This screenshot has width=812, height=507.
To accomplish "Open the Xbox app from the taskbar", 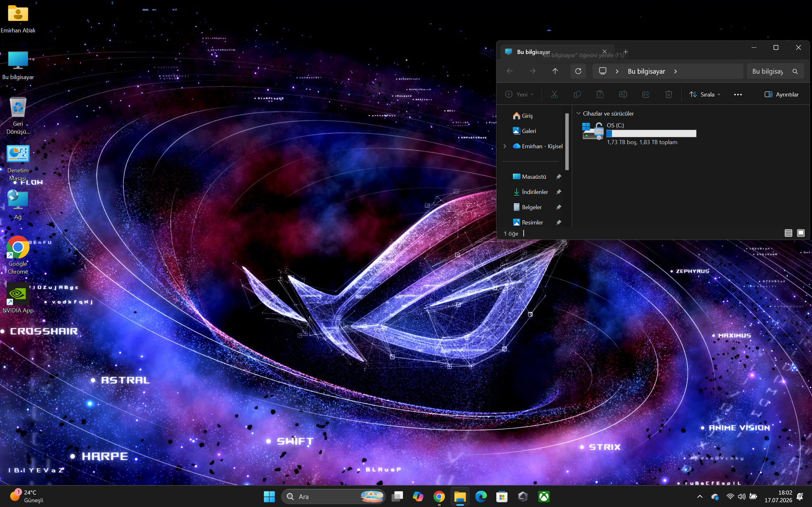I will 544,496.
